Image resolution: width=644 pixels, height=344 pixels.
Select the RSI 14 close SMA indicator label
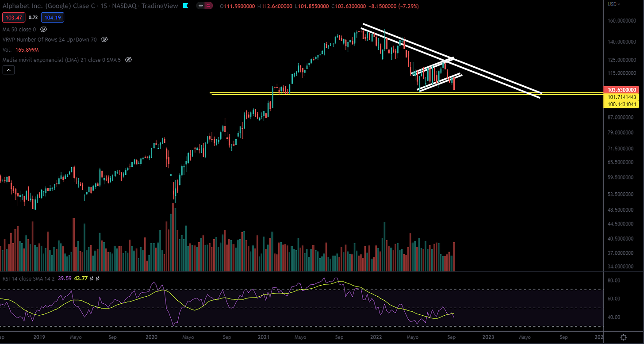[28, 279]
